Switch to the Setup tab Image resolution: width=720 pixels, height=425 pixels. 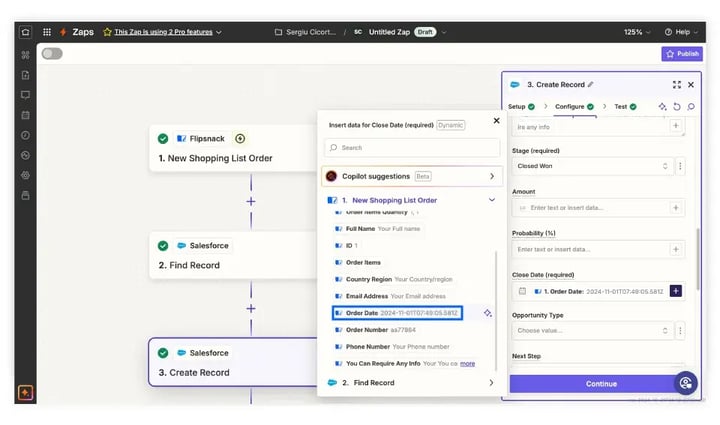(521, 106)
